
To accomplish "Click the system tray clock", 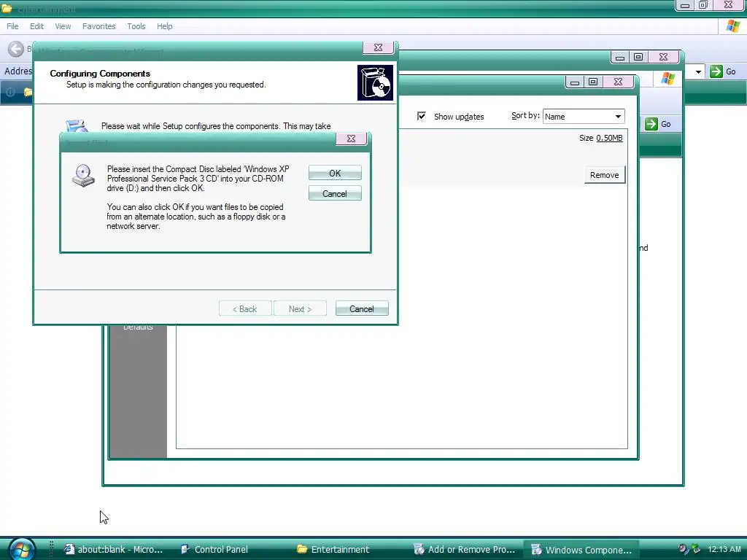I will 724,549.
